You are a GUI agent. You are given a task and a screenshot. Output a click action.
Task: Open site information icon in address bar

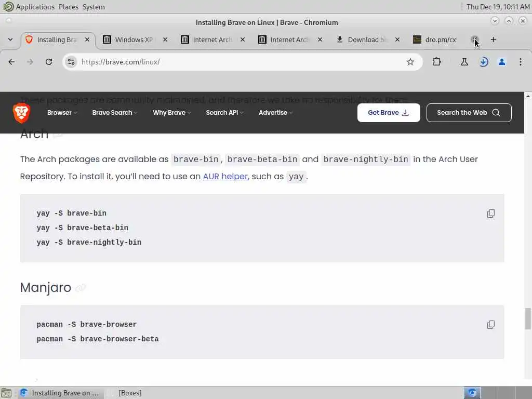71,62
